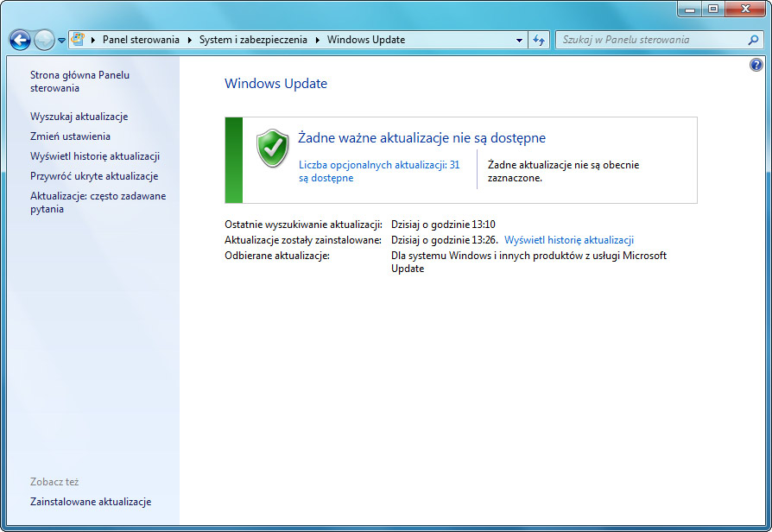This screenshot has width=772, height=532.
Task: Expand the arrow before Panel sterowania
Action: click(x=93, y=40)
